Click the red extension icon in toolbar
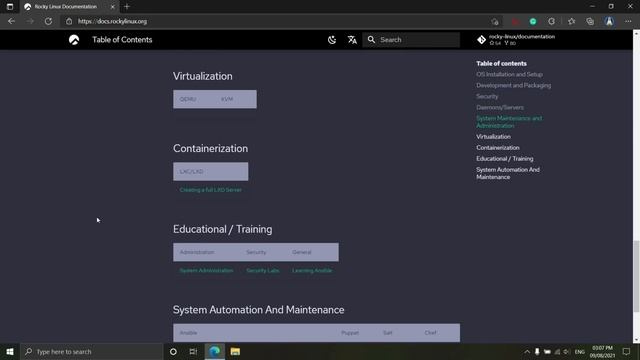Image resolution: width=640 pixels, height=360 pixels. point(516,21)
